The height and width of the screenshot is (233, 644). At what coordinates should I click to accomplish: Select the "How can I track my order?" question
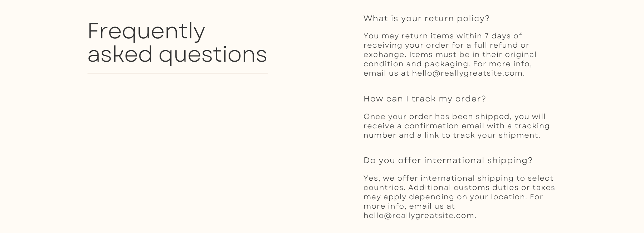(425, 99)
